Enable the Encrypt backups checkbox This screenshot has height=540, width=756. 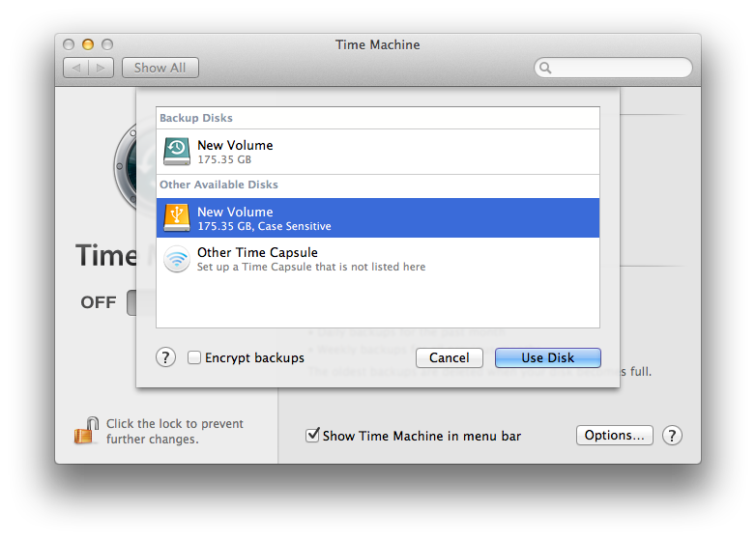point(193,357)
